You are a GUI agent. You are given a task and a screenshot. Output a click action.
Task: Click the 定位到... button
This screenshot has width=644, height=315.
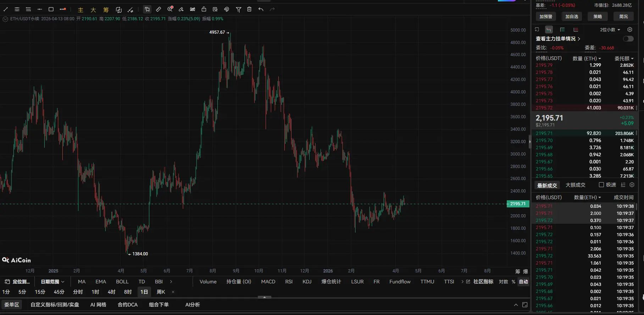click(17, 282)
